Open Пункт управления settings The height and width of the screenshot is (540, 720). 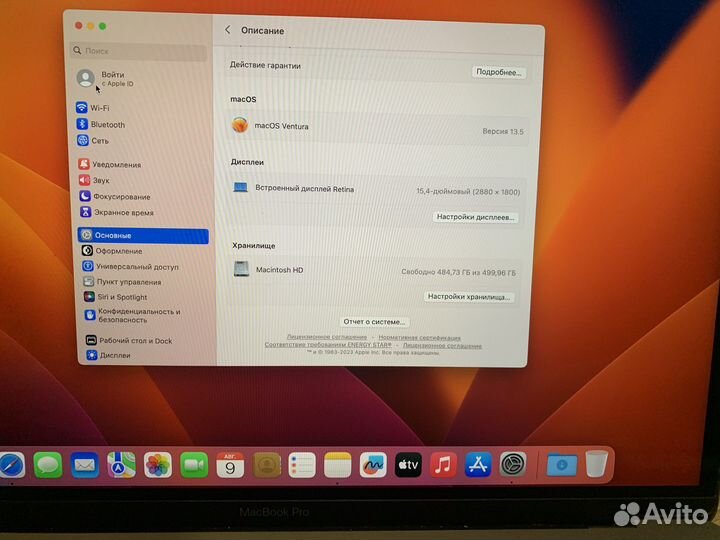point(122,282)
